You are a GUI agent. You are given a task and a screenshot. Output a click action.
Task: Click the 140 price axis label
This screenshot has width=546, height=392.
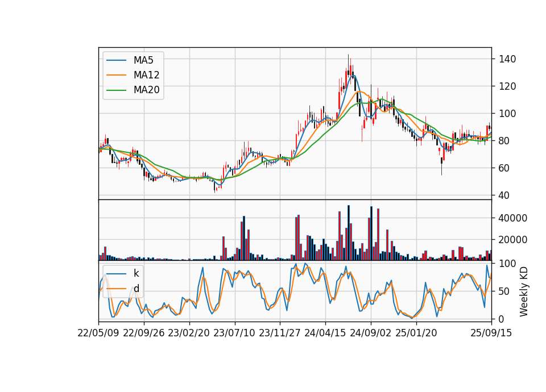pos(507,59)
